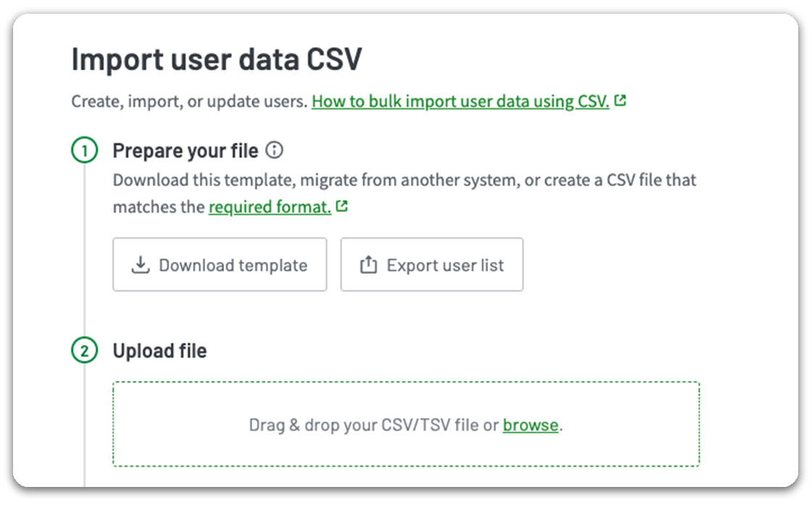Click the browse link to choose a file
Screen dimensions: 812x508
click(531, 425)
